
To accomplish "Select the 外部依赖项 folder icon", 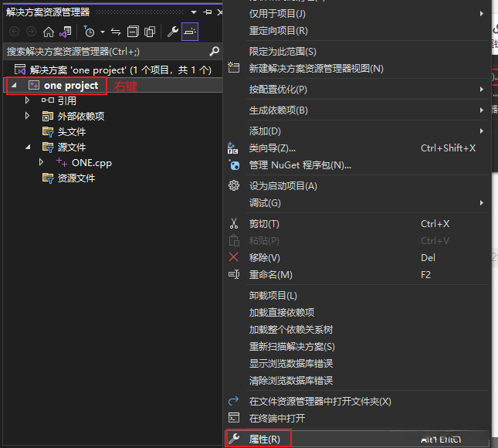I will [48, 117].
